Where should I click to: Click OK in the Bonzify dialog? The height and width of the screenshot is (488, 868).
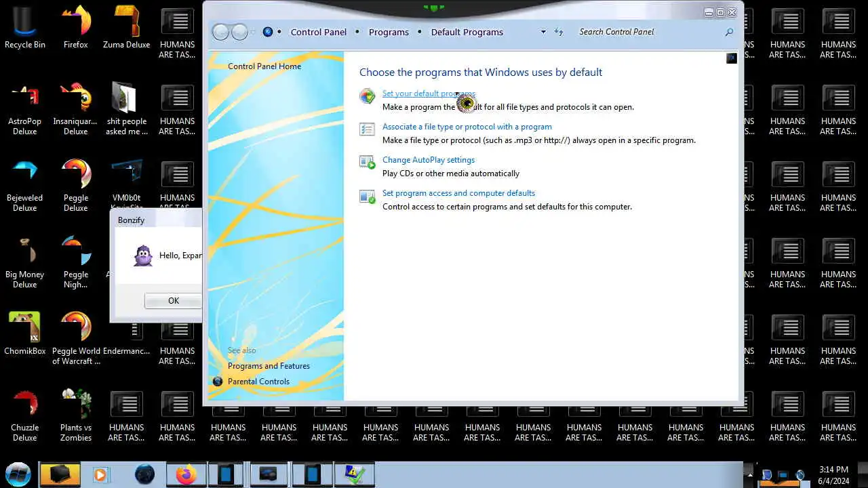tap(173, 301)
